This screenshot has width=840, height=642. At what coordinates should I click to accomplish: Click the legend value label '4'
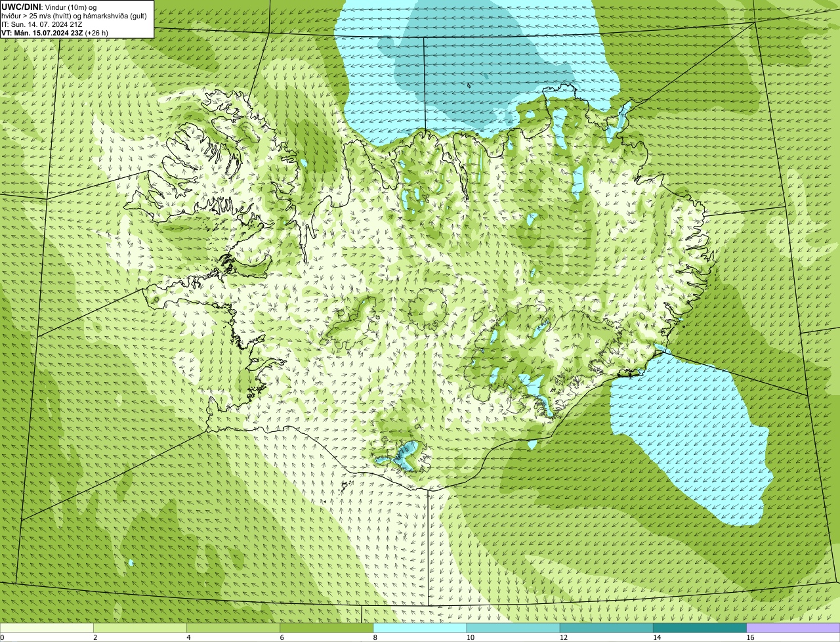point(189,637)
